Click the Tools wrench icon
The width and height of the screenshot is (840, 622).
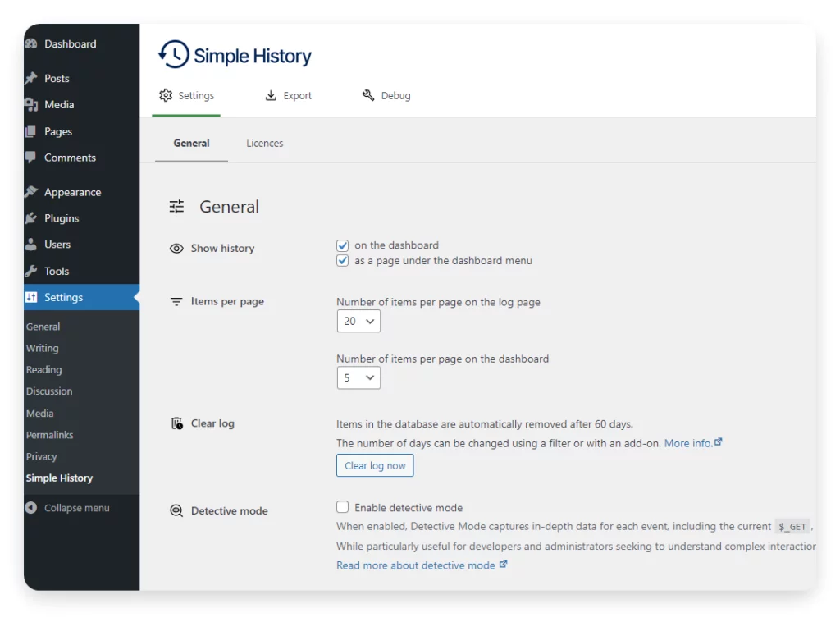click(x=31, y=271)
